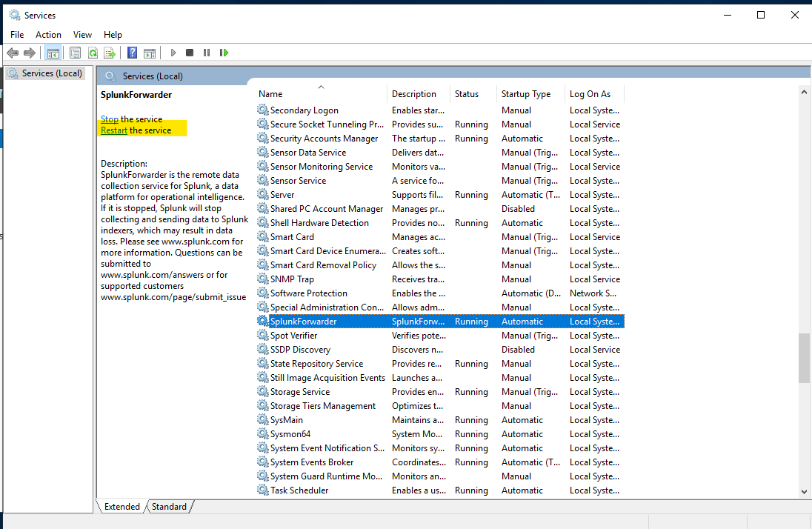Click the Stop Service square icon
812x529 pixels.
click(190, 53)
